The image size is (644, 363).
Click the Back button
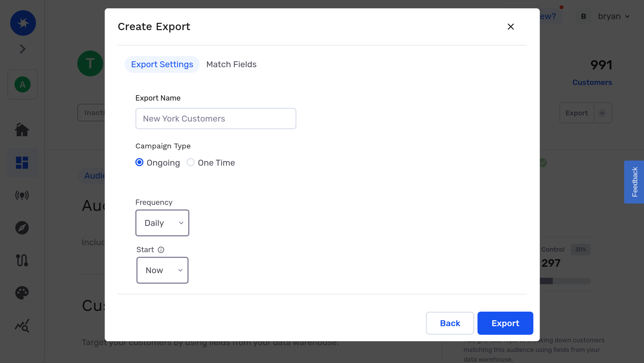point(450,323)
